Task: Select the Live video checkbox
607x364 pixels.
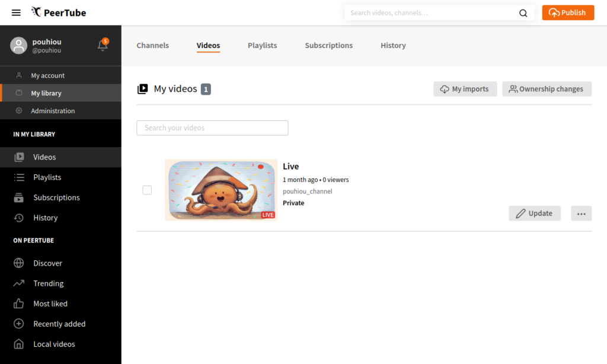Action: (147, 190)
